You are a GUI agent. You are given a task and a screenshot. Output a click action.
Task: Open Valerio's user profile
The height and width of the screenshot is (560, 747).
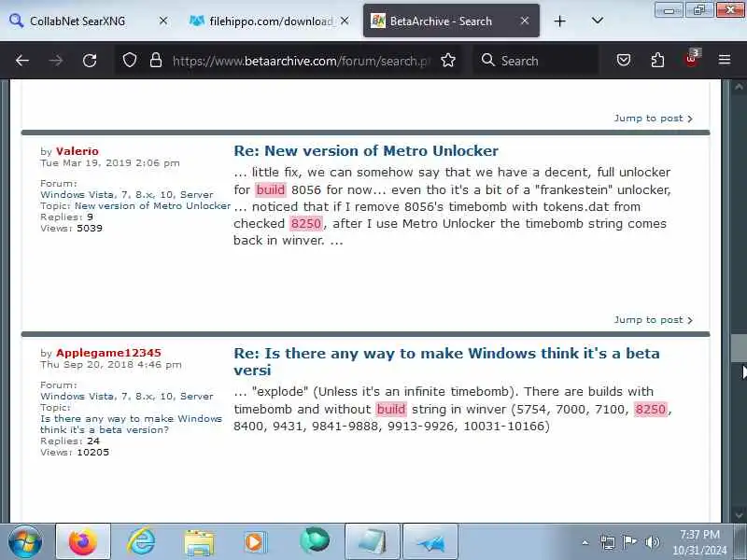78,151
